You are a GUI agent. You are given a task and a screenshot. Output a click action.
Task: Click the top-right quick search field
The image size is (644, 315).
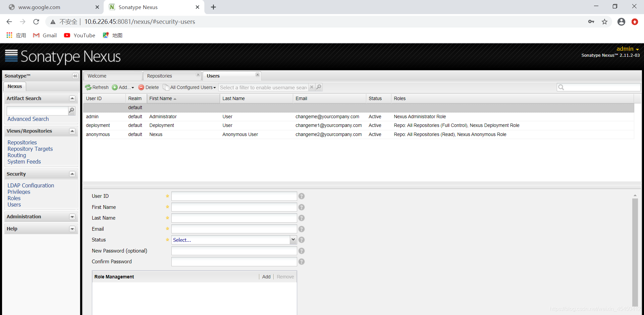tap(599, 87)
